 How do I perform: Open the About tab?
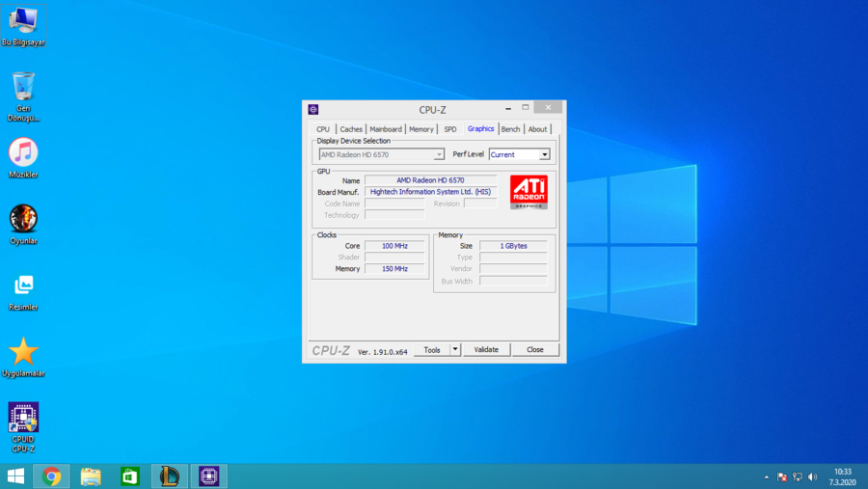(537, 129)
